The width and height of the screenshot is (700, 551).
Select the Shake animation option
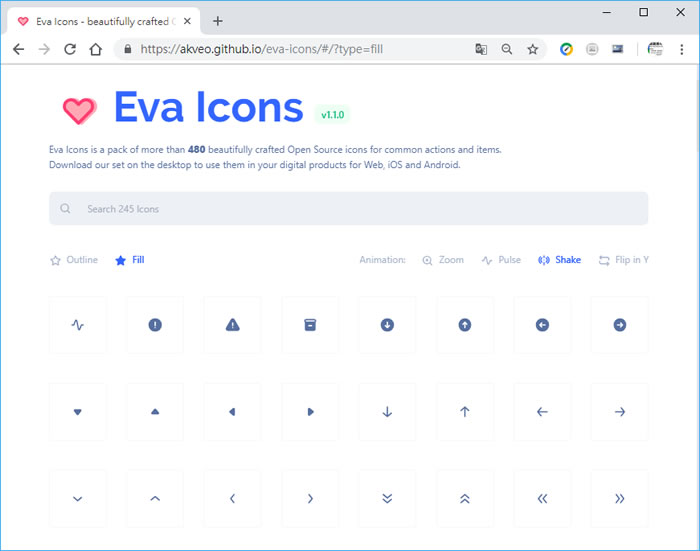pyautogui.click(x=559, y=260)
